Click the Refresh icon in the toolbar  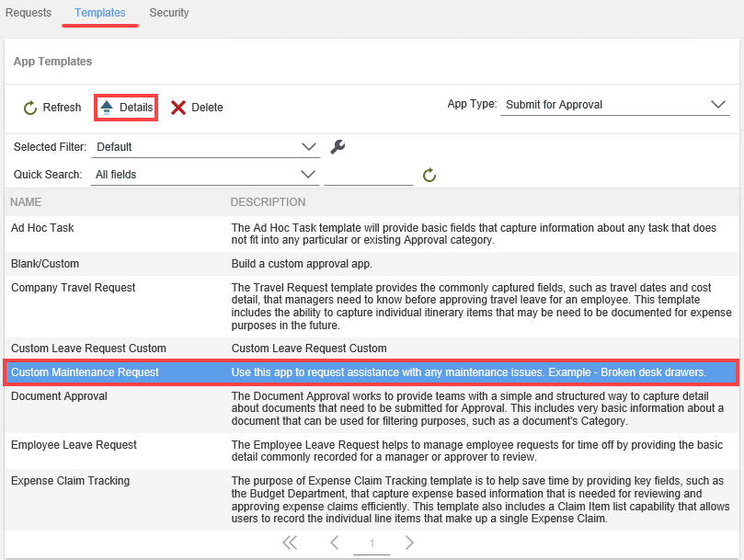(30, 108)
